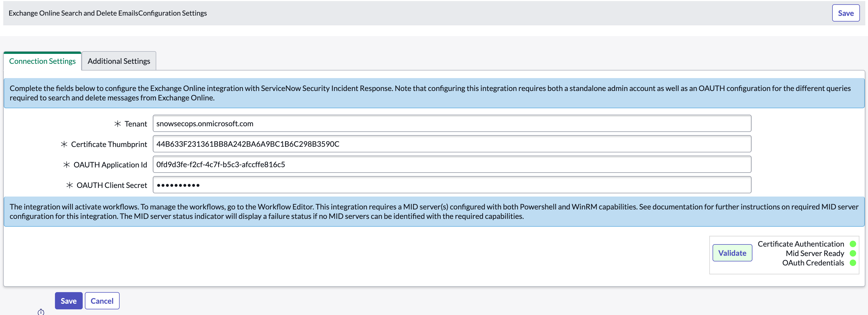
Task: Click the 'OAuth Credentials' status label
Action: 813,263
